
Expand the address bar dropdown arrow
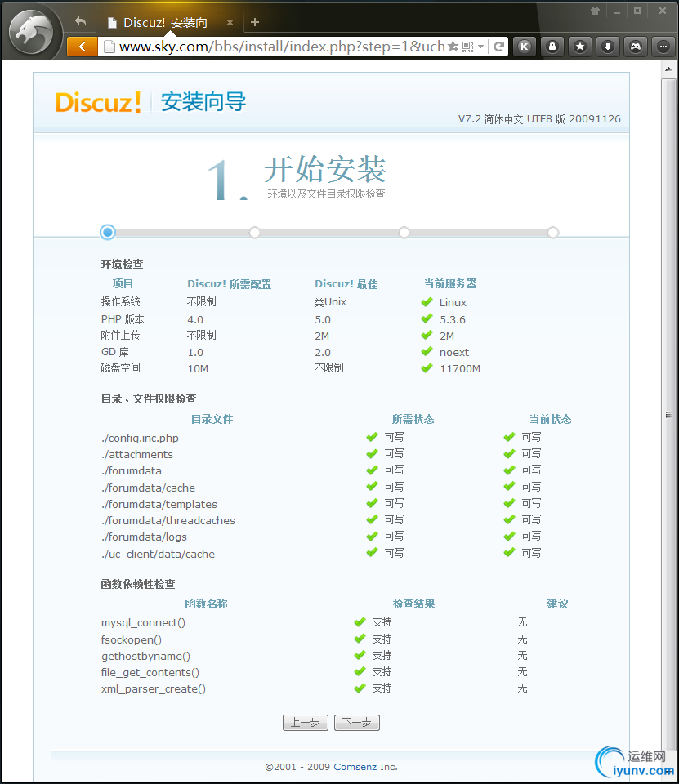480,47
